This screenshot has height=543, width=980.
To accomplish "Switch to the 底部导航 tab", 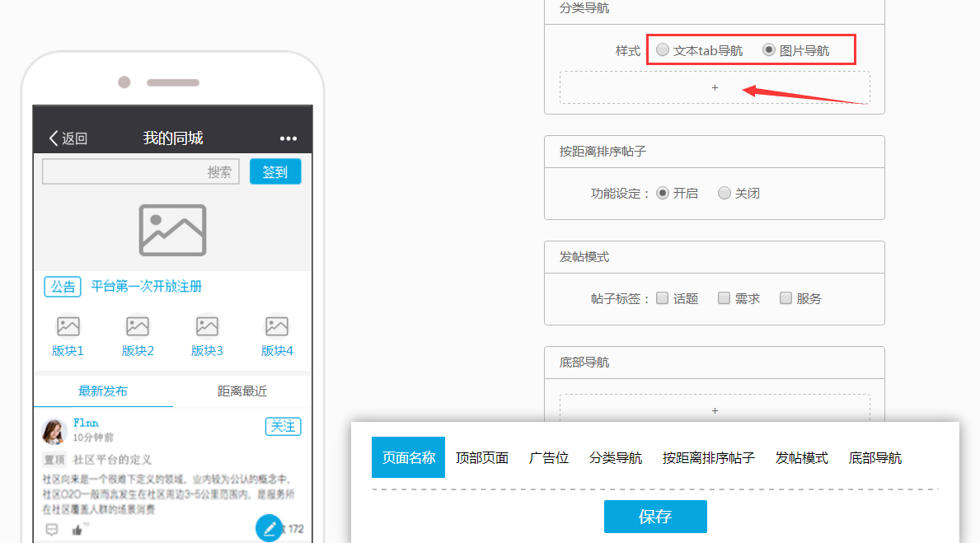I will click(875, 458).
